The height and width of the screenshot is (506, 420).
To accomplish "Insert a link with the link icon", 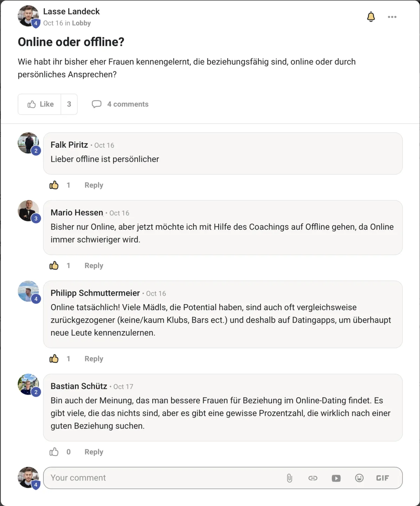I will 313,478.
